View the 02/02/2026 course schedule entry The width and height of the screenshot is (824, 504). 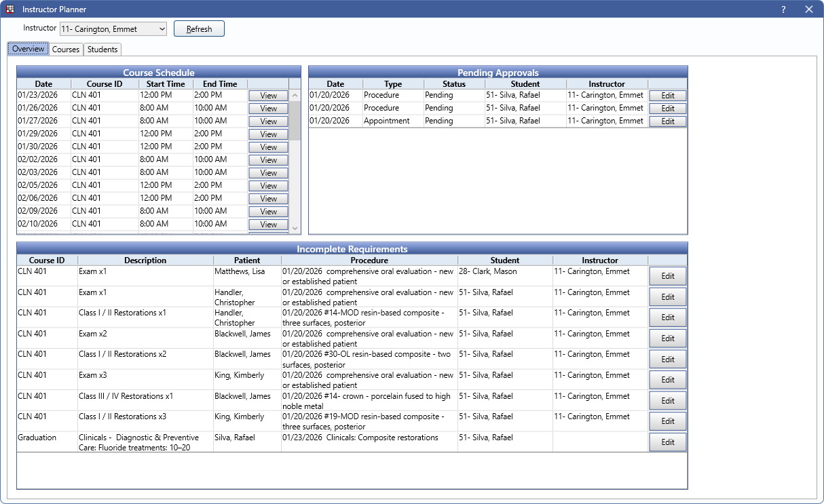click(x=268, y=160)
